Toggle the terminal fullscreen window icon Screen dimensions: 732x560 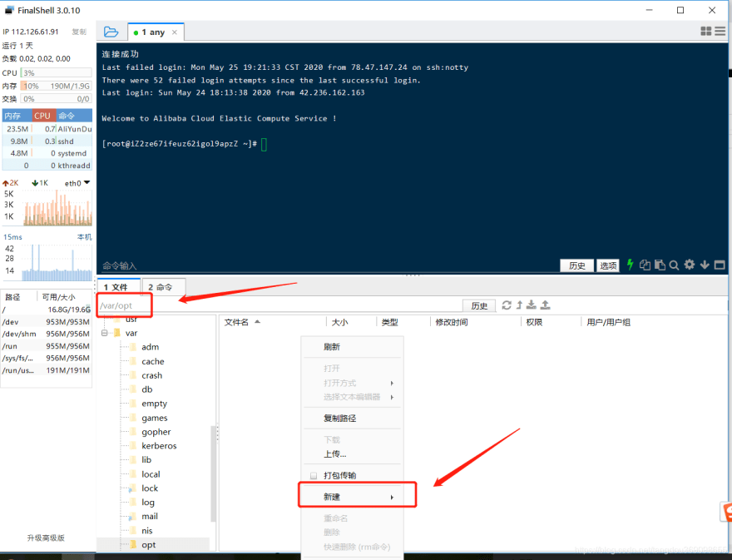(x=720, y=265)
